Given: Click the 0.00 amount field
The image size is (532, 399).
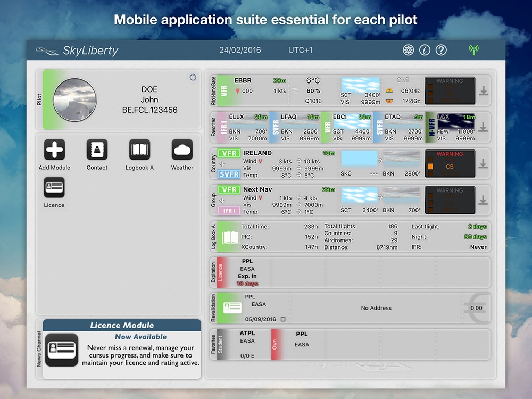Looking at the screenshot, I should (476, 308).
